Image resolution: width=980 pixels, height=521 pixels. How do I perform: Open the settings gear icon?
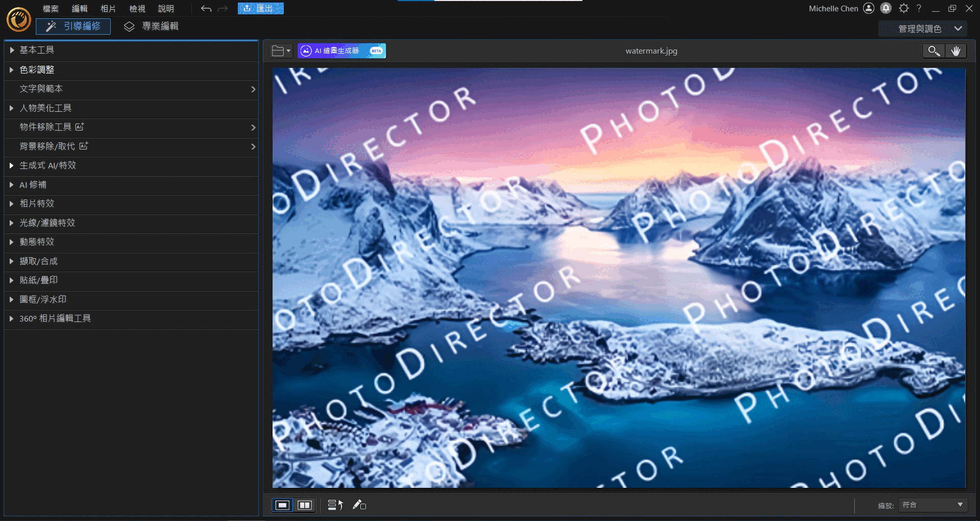(903, 8)
